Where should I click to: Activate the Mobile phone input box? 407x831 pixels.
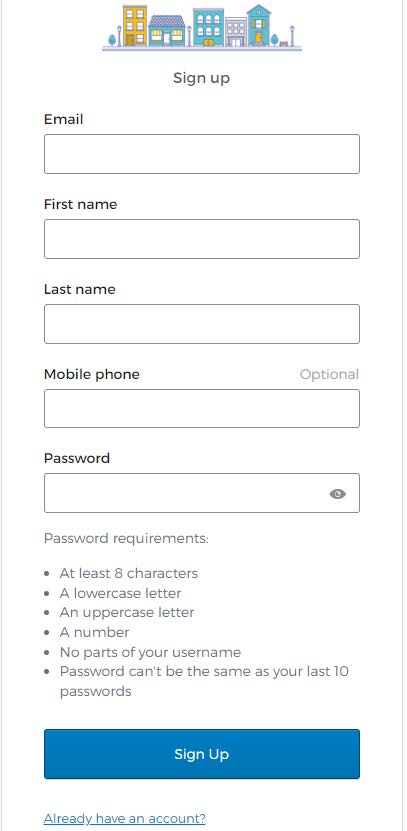202,408
